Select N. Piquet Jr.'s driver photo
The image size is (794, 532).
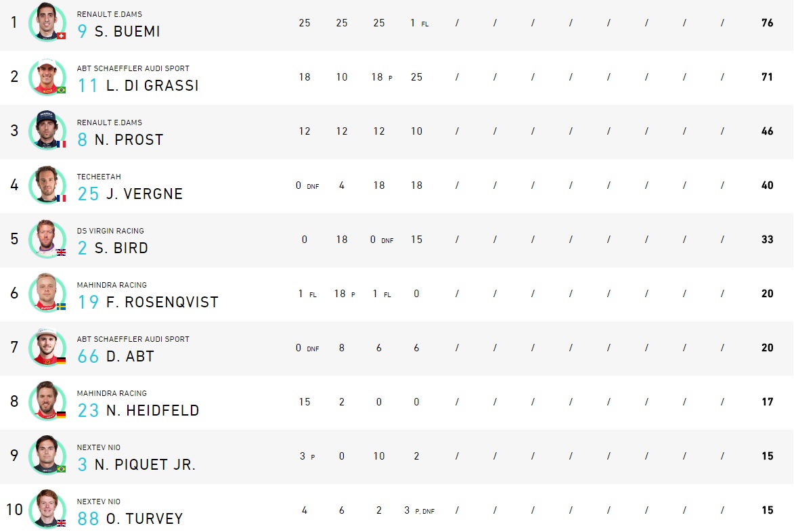point(47,456)
